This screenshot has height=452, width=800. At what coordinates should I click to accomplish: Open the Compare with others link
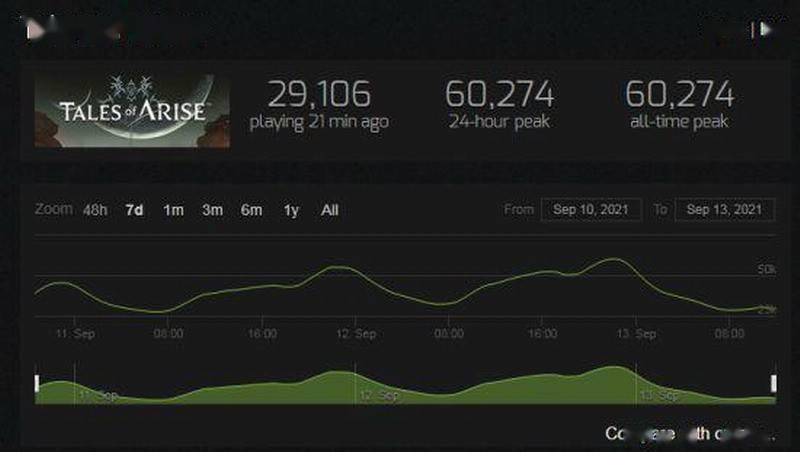point(690,433)
